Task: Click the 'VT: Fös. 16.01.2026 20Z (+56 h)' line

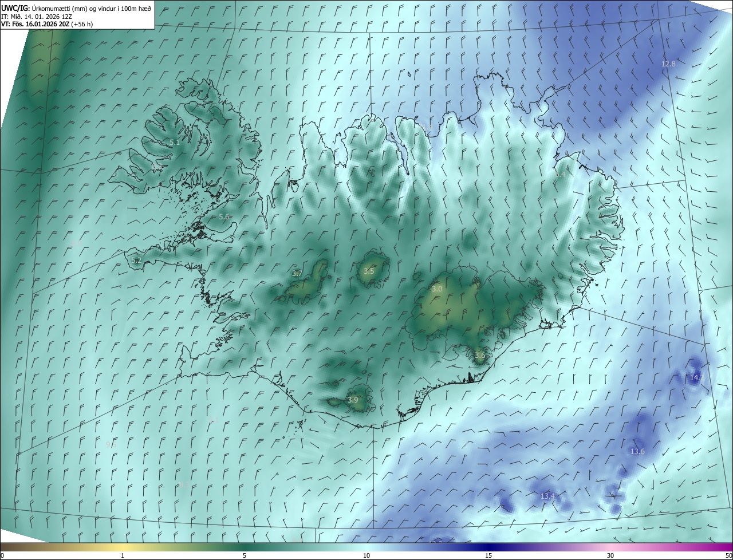Action: click(x=47, y=24)
